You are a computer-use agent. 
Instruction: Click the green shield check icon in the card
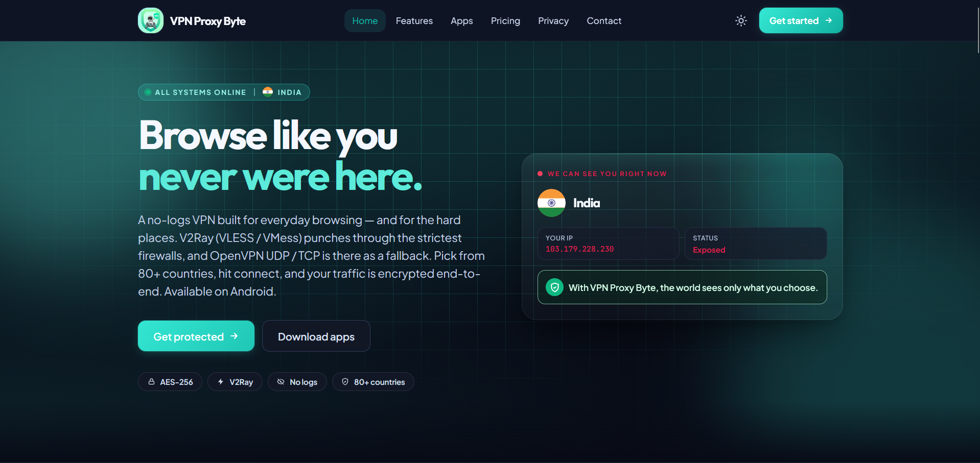coord(555,287)
